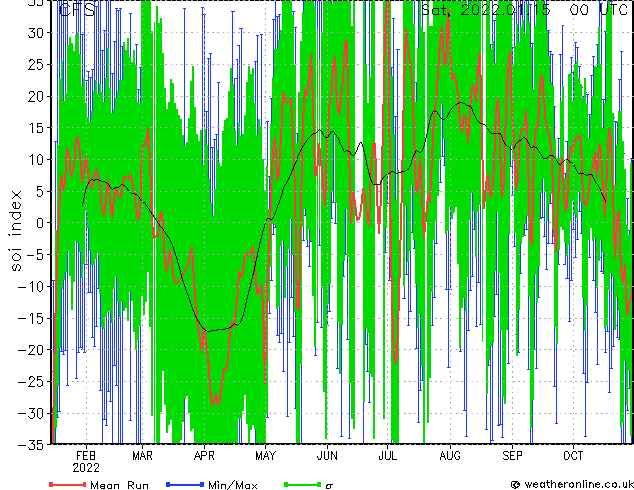Screen dimensions: 634x490
Task: Click the red Mean Run legend line
Action: 68,484
